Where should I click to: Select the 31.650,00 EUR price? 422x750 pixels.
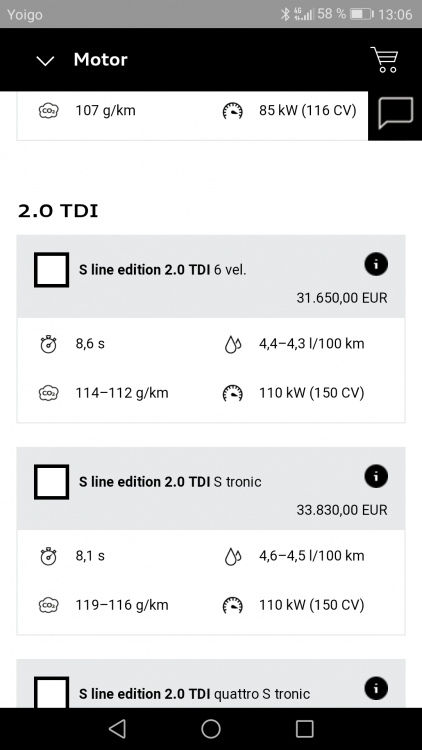coord(342,298)
